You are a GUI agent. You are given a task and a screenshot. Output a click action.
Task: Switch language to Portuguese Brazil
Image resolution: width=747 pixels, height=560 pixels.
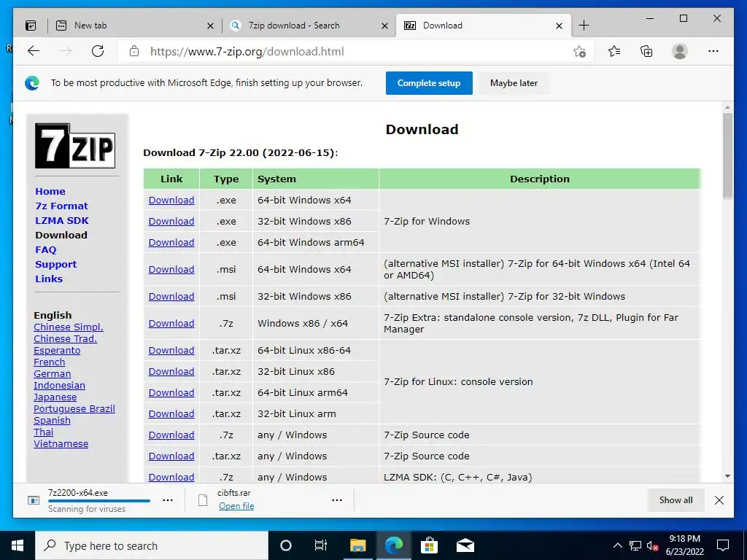point(74,408)
